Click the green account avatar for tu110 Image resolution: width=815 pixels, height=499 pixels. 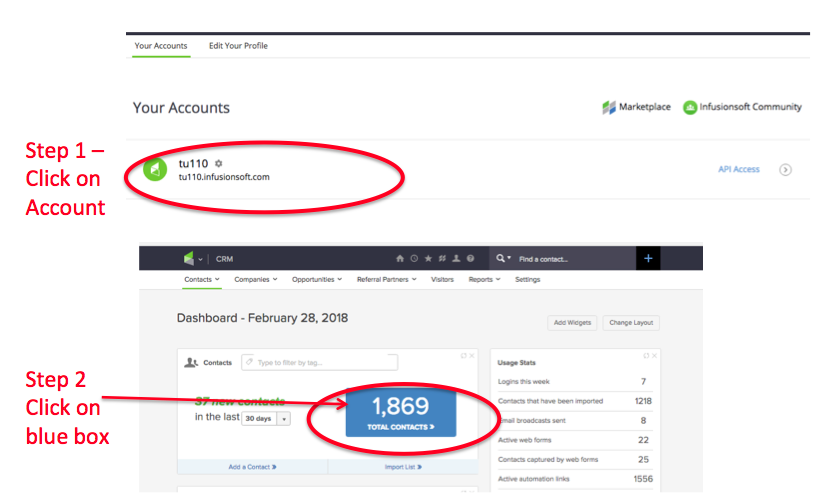point(155,169)
